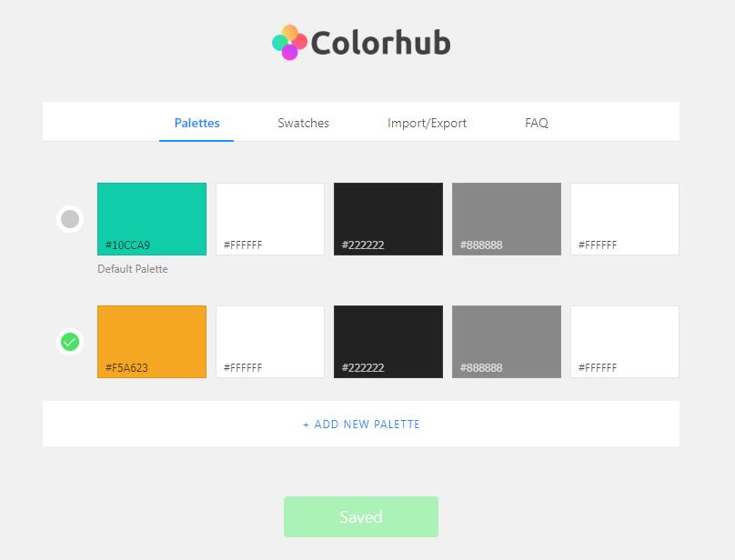Choose the #888888 swatch in orange palette
Viewport: 735px width, 560px height.
(x=507, y=342)
